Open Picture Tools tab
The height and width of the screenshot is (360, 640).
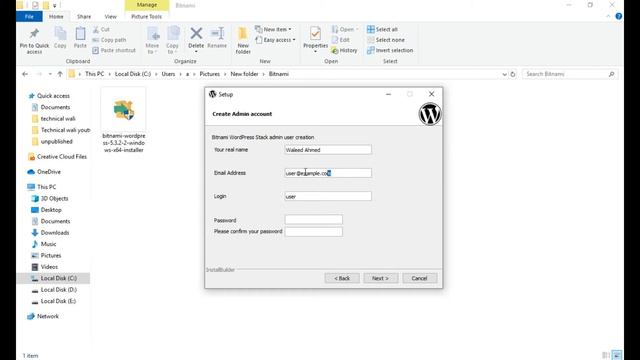[x=147, y=17]
